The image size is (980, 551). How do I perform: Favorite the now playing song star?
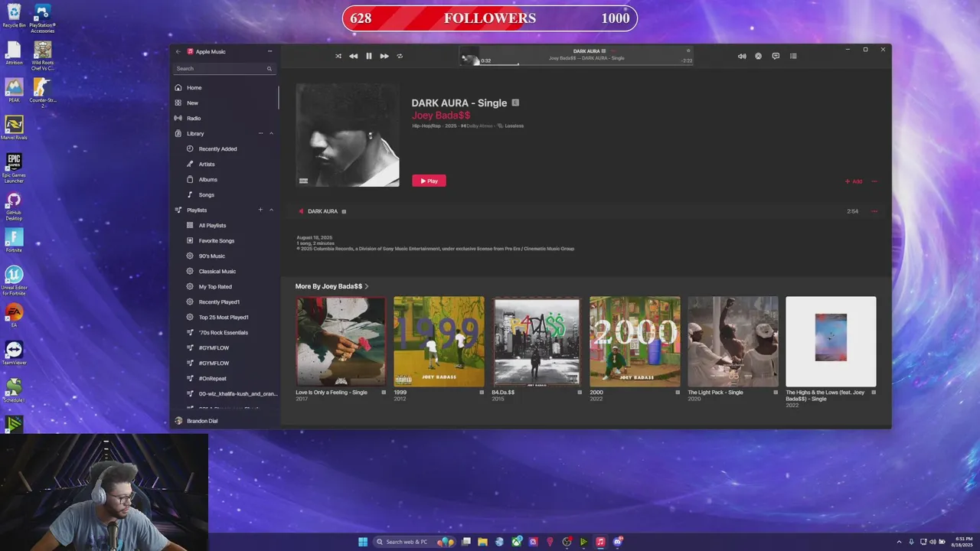point(688,51)
